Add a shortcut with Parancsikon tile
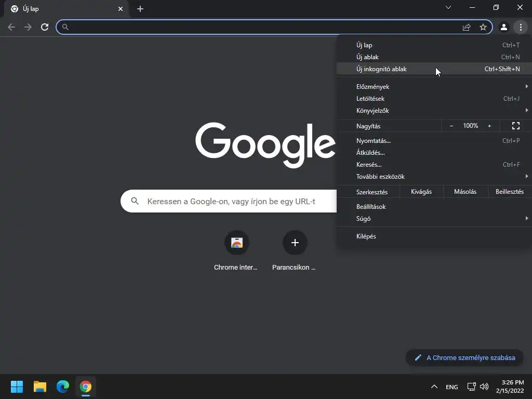Viewport: 532px width, 399px height. tap(295, 250)
